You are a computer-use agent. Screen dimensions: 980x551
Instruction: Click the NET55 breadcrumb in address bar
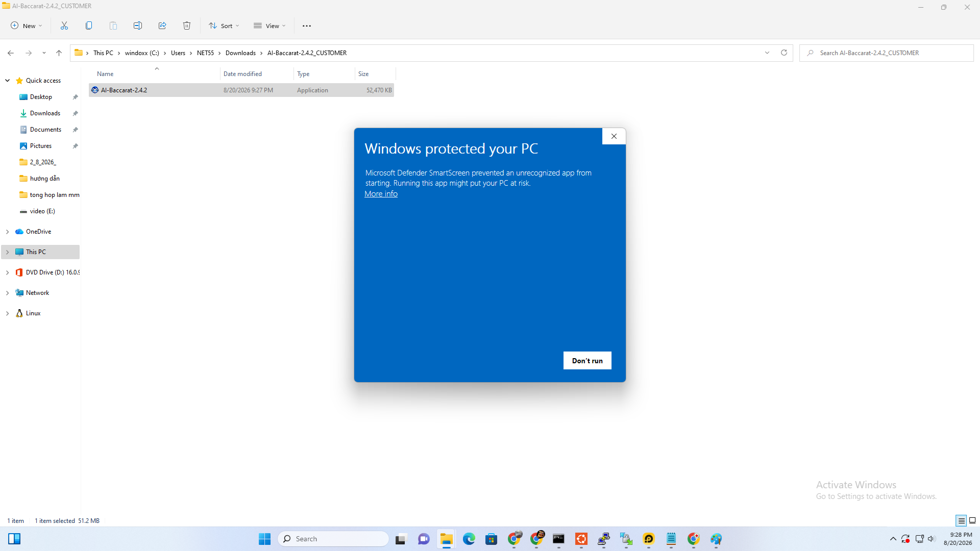[x=205, y=53]
